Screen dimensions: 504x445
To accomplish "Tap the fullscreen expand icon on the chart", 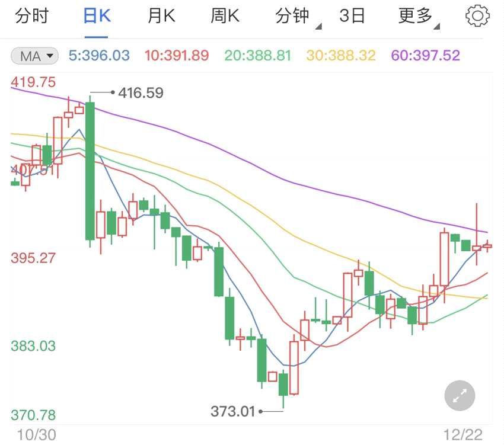I will click(x=458, y=396).
